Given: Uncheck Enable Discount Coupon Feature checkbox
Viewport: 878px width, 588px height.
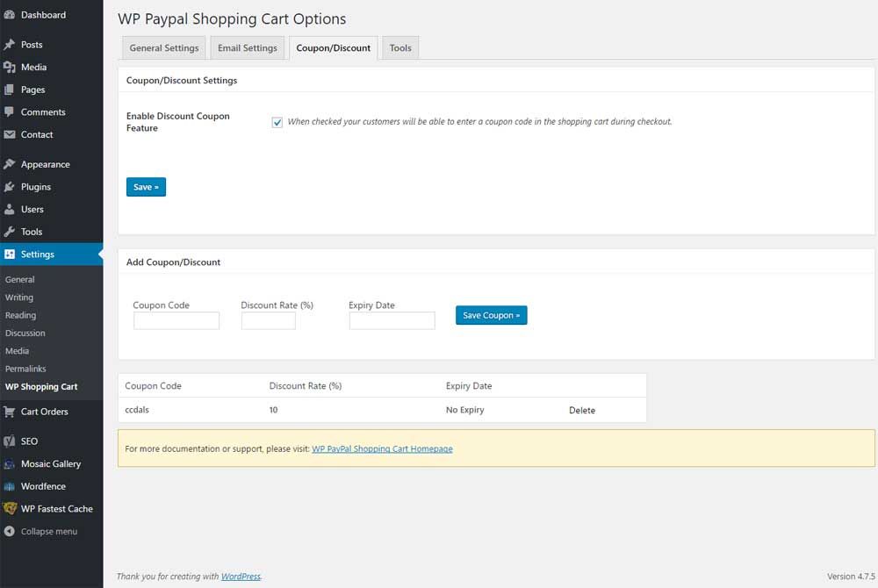Looking at the screenshot, I should (x=277, y=122).
